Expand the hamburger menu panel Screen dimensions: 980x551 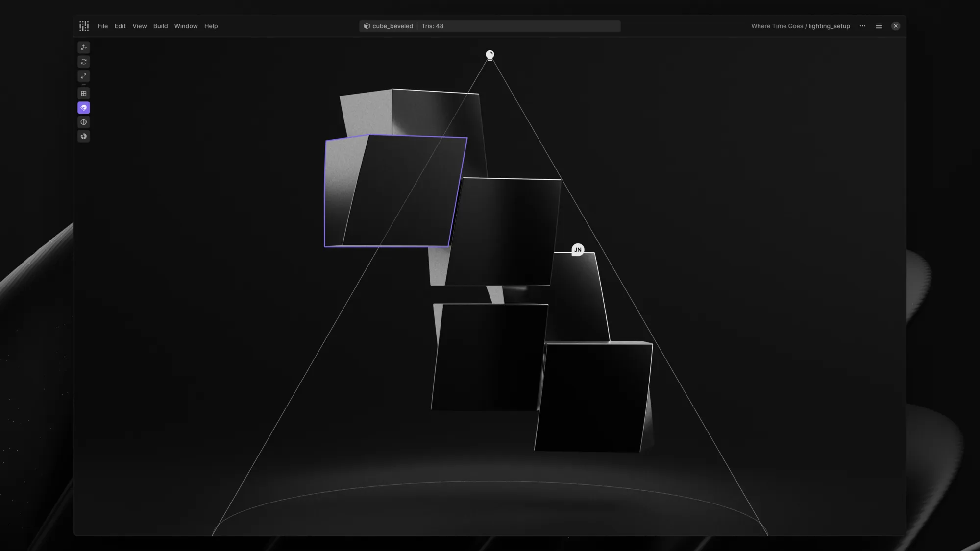point(879,26)
